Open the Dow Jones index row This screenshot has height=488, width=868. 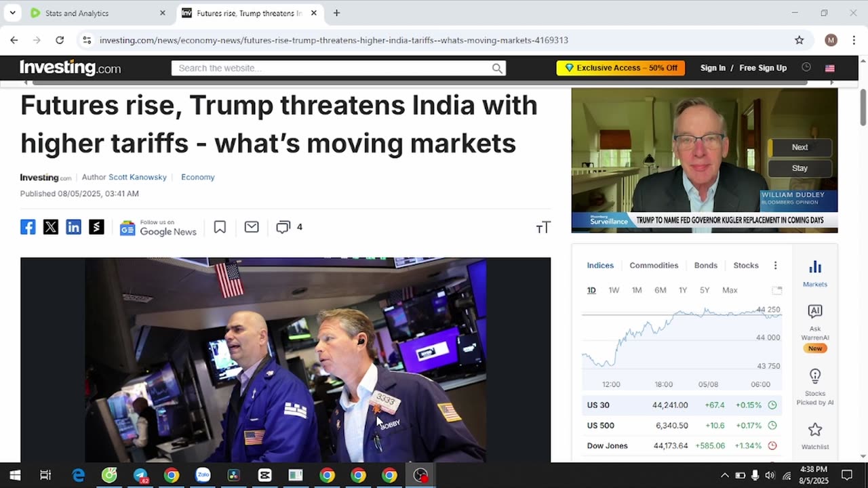click(x=682, y=445)
